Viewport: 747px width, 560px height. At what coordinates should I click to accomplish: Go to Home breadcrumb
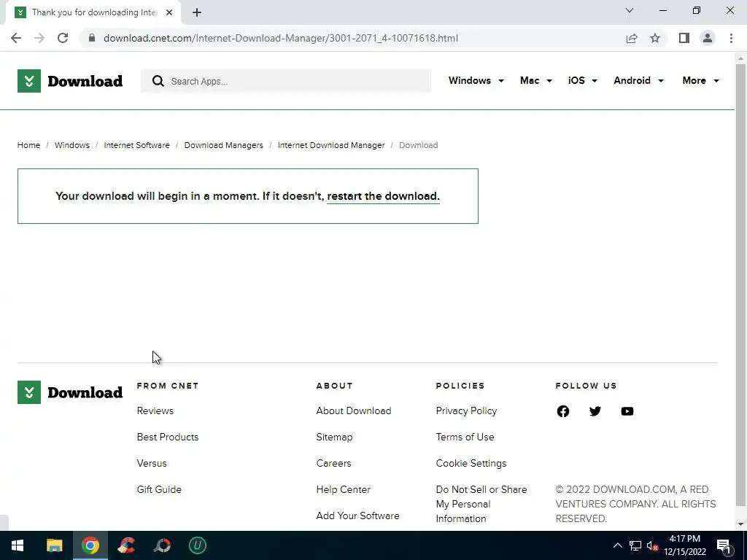(x=28, y=145)
